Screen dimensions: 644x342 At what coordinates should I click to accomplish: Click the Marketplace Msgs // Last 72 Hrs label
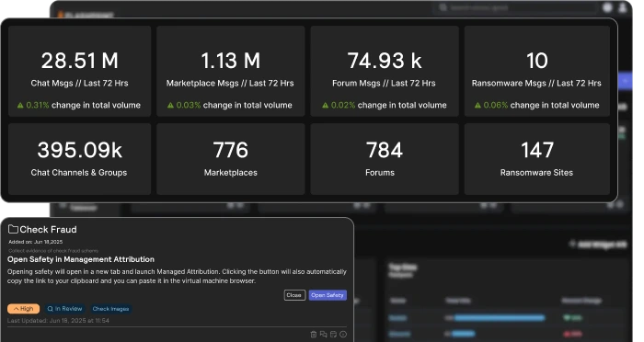[230, 84]
